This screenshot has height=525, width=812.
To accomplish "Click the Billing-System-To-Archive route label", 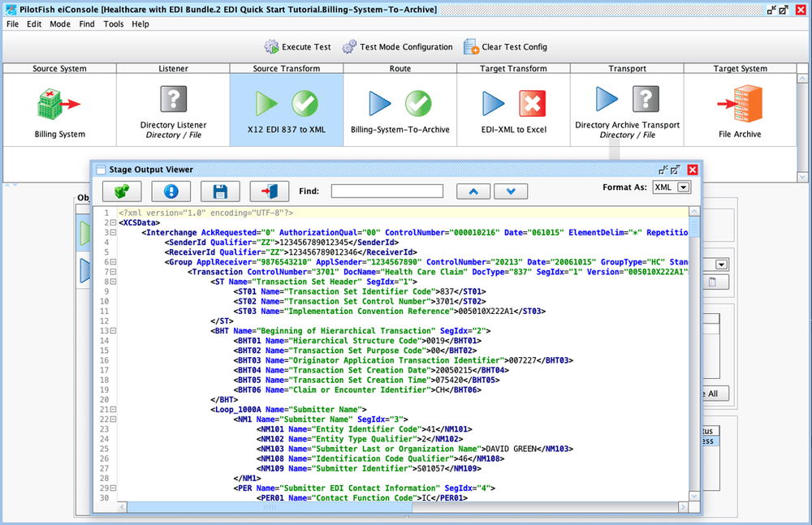I will (400, 130).
